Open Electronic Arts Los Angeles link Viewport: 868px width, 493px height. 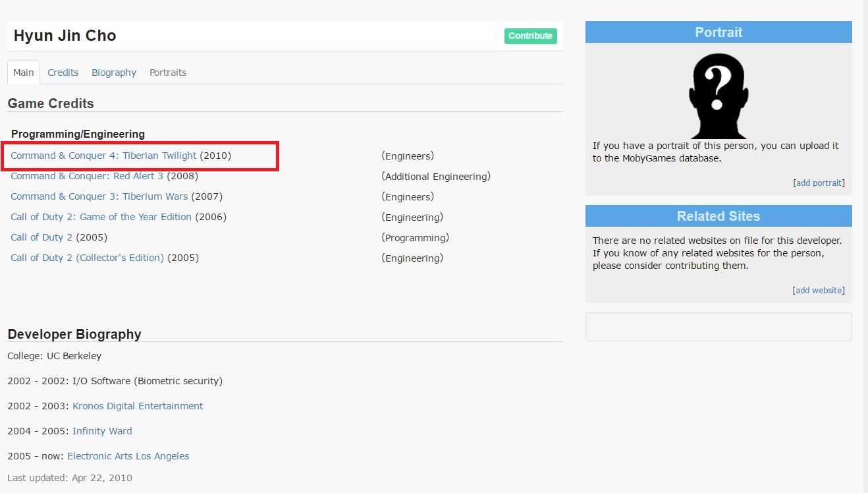tap(128, 456)
